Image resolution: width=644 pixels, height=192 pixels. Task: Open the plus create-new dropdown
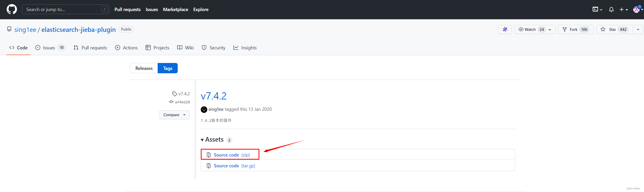(x=624, y=10)
